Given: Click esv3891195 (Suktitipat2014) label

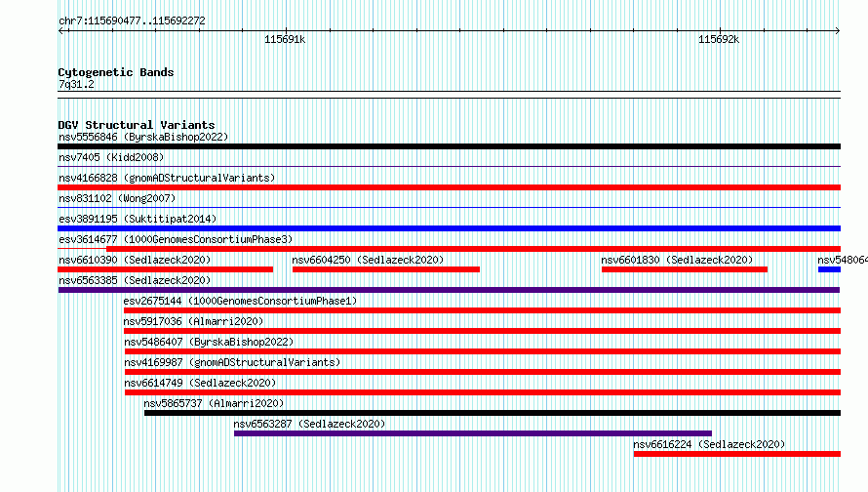Looking at the screenshot, I should coord(138,219).
